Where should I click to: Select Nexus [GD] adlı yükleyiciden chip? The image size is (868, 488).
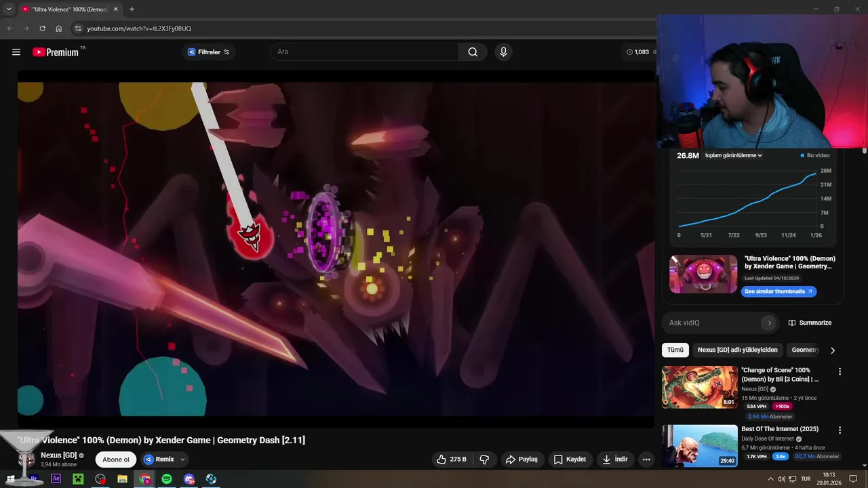738,350
